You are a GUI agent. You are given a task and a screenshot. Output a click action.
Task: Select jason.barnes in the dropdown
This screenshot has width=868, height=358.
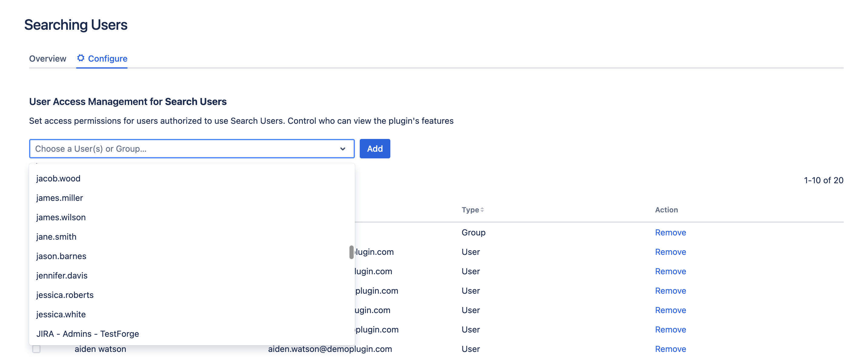[61, 256]
